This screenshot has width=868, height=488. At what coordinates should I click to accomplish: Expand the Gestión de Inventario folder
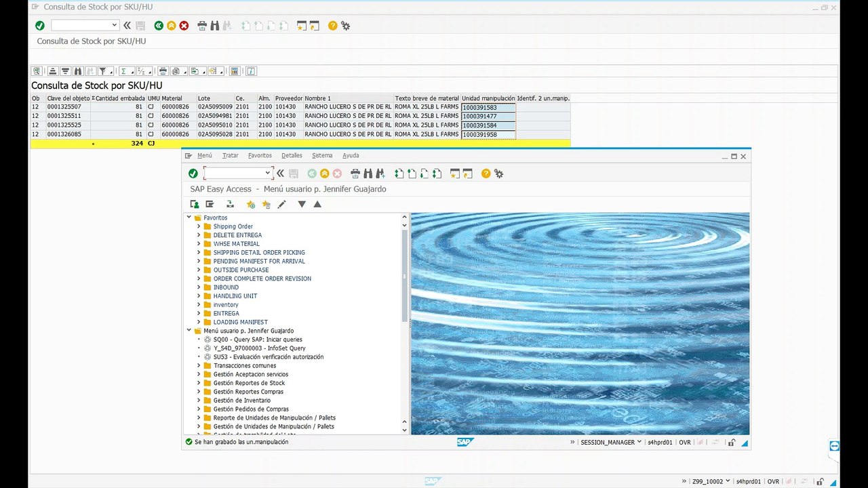pyautogui.click(x=199, y=401)
